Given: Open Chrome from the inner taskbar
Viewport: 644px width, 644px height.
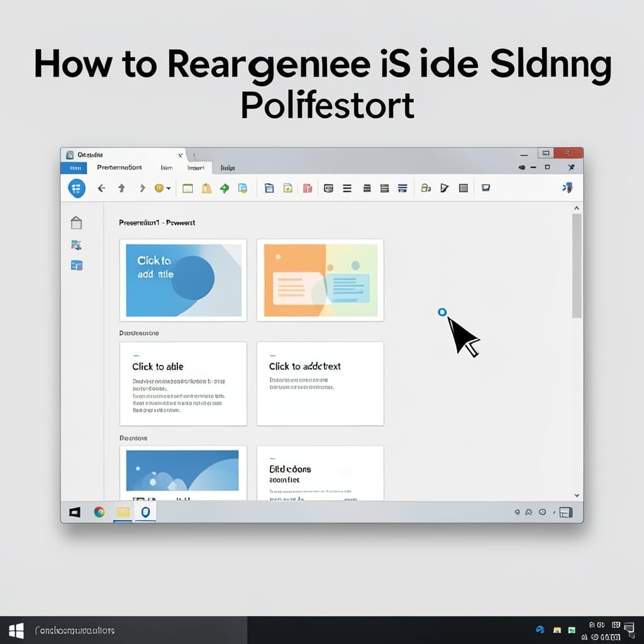Looking at the screenshot, I should (99, 512).
